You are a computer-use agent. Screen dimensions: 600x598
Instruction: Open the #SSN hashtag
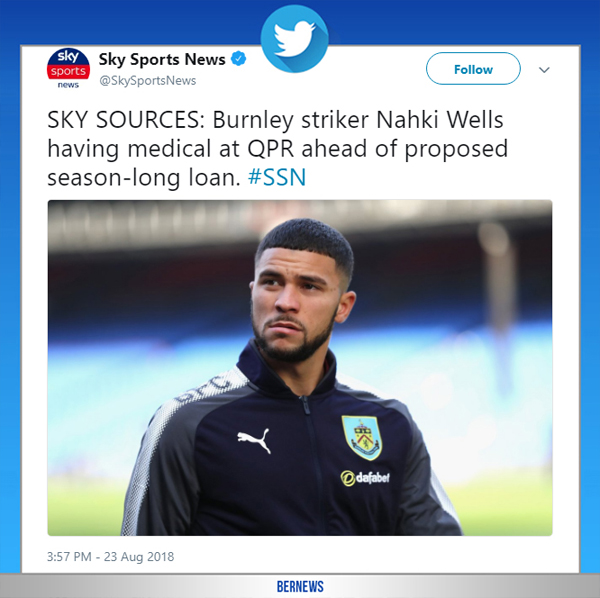click(x=277, y=178)
